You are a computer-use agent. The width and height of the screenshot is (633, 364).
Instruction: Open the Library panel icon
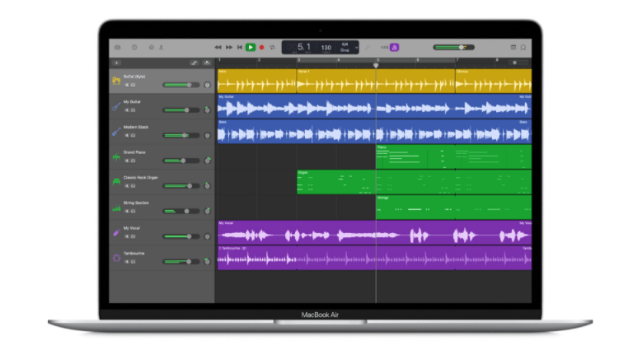pyautogui.click(x=118, y=48)
